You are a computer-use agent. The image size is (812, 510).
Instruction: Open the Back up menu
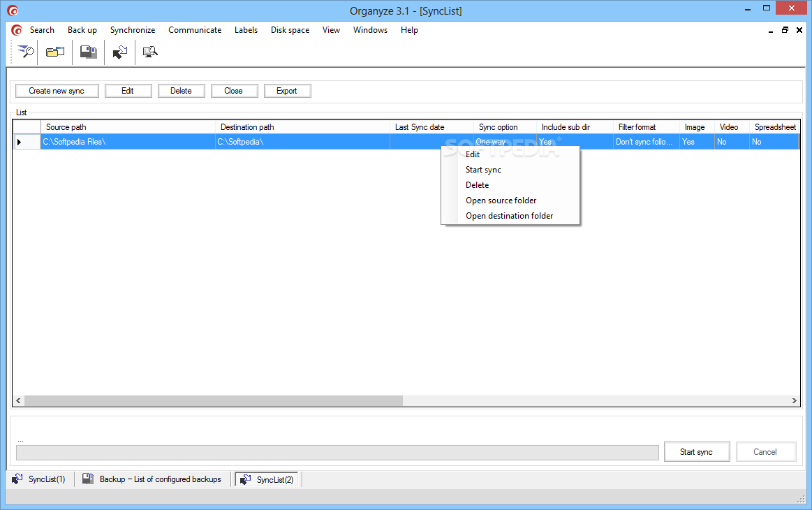coord(82,30)
